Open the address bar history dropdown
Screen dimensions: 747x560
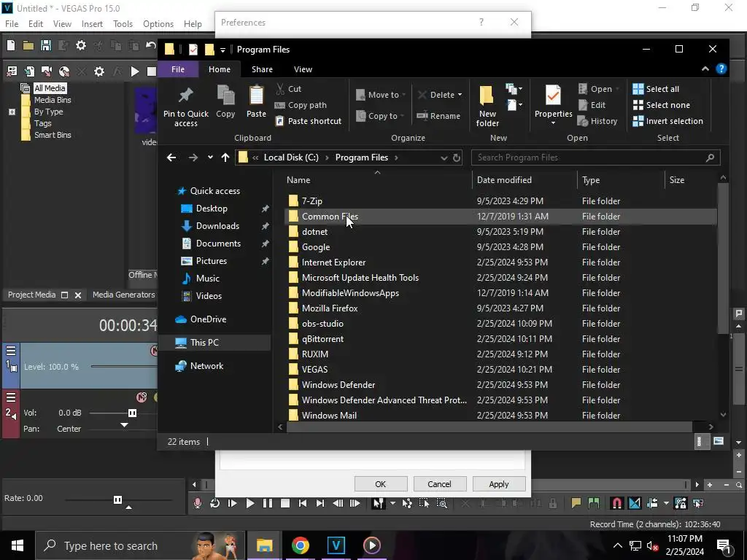pos(444,157)
